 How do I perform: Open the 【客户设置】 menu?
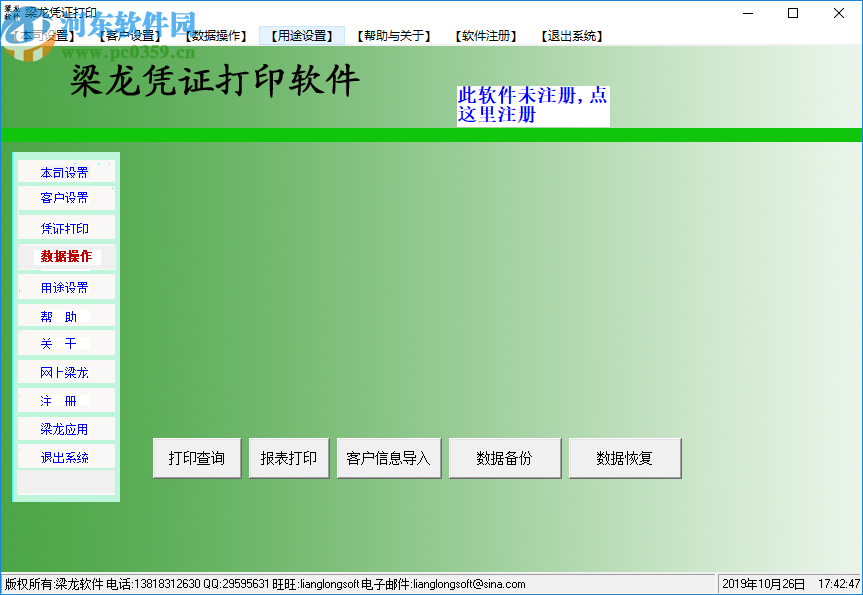pos(129,35)
